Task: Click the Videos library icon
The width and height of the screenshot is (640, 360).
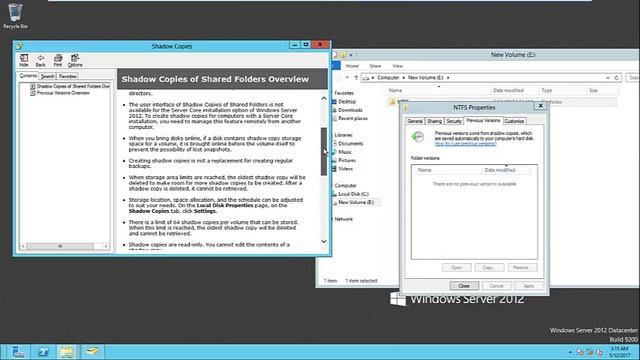Action: point(334,169)
